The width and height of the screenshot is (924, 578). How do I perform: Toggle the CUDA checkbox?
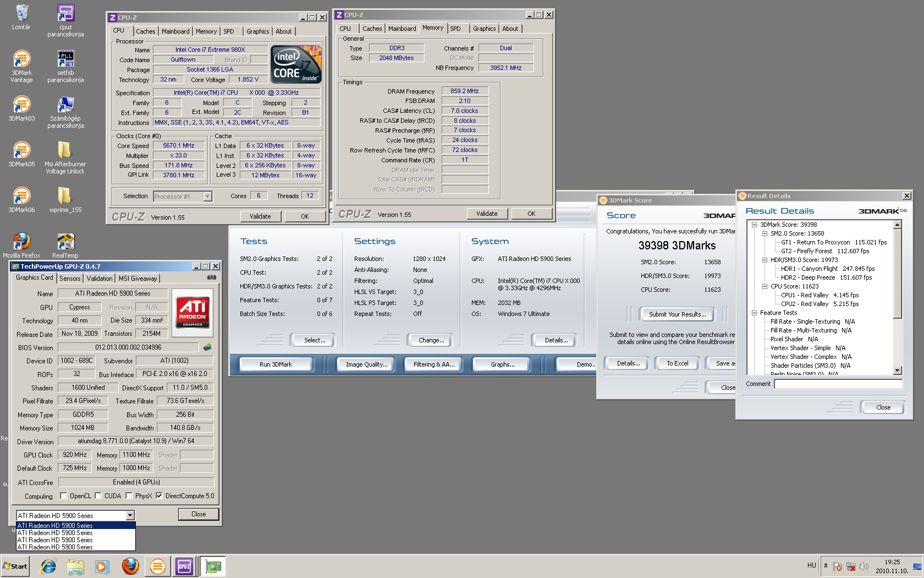98,496
